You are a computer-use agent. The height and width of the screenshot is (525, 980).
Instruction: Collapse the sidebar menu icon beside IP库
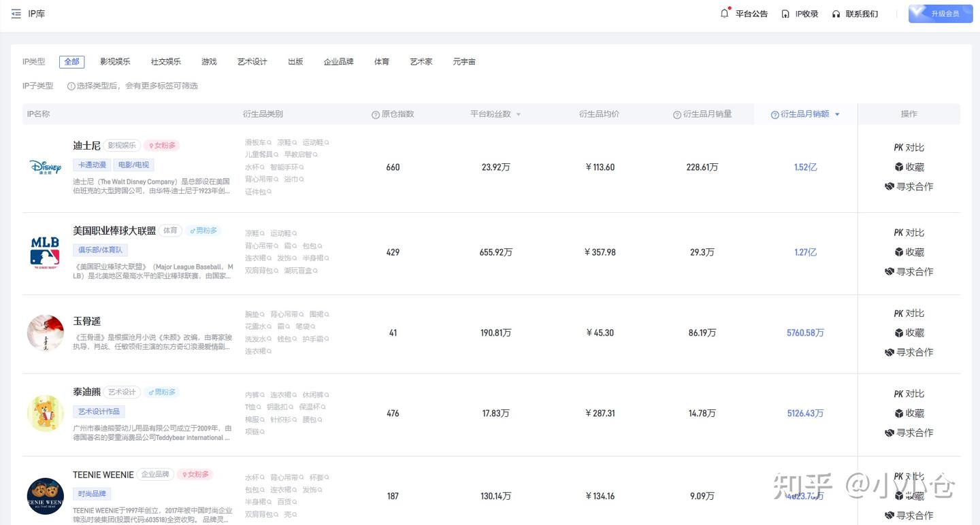[16, 14]
